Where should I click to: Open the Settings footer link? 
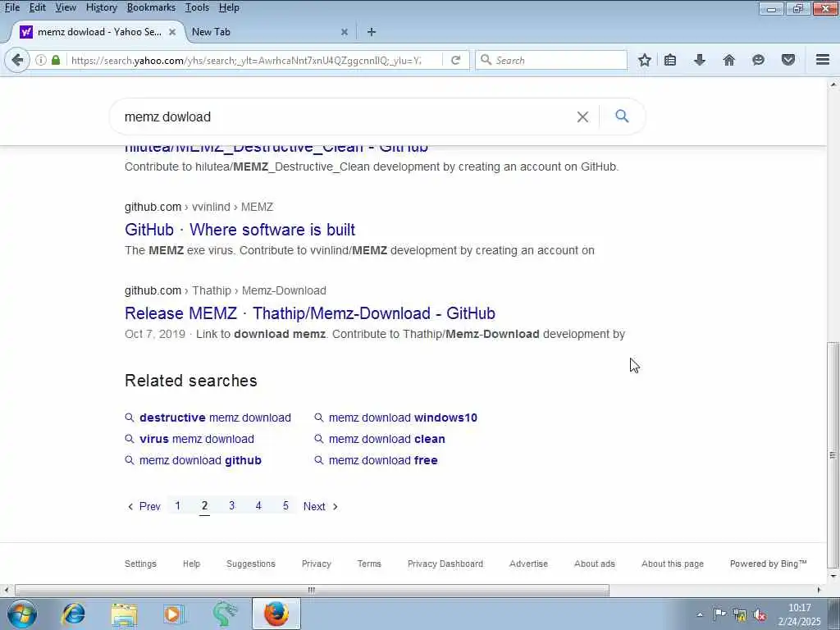140,564
